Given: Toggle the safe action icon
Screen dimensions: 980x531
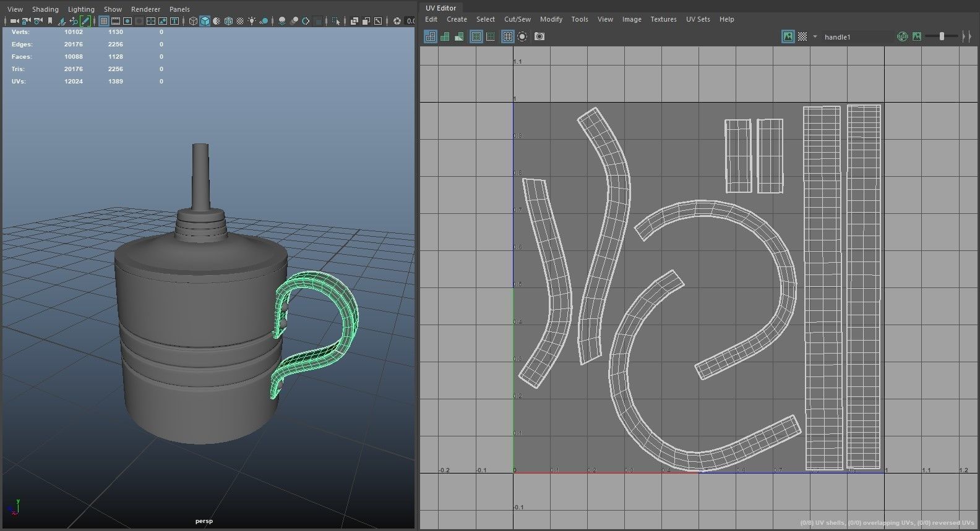Looking at the screenshot, I should tap(163, 21).
